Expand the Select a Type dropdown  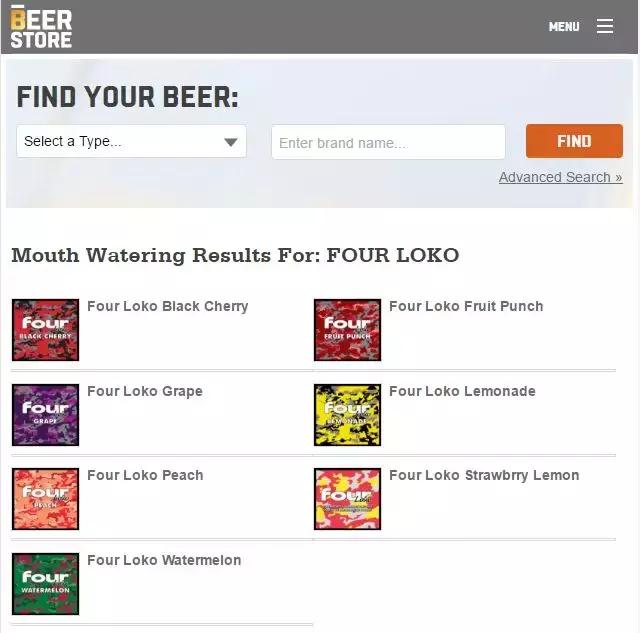tap(131, 141)
